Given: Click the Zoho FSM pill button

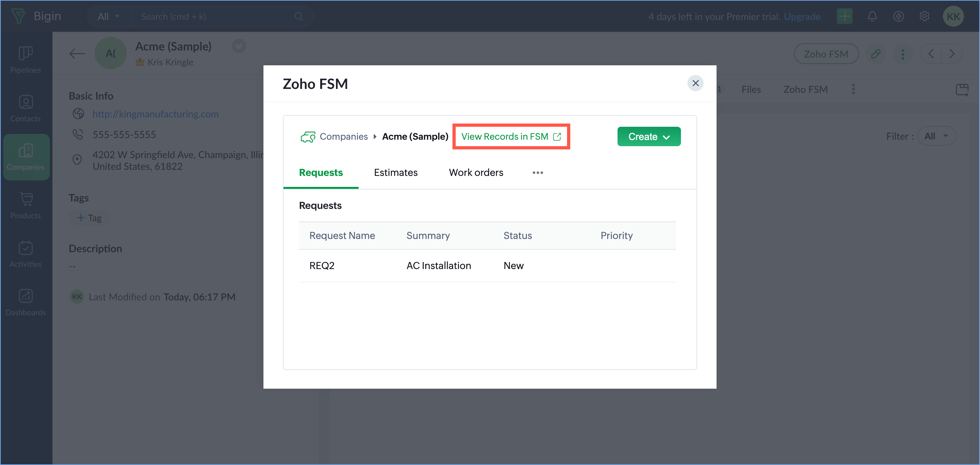Looking at the screenshot, I should coord(826,54).
